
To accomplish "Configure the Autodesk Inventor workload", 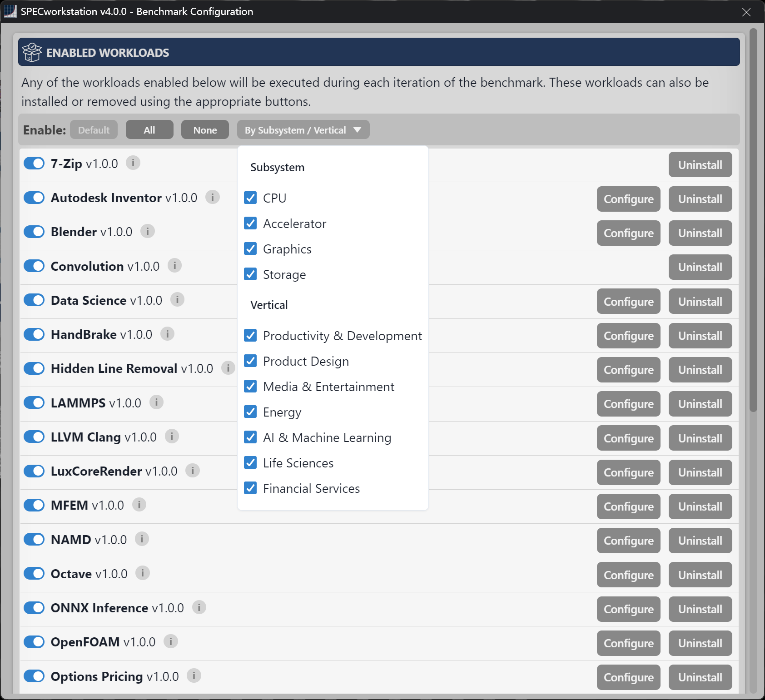I will (x=628, y=199).
